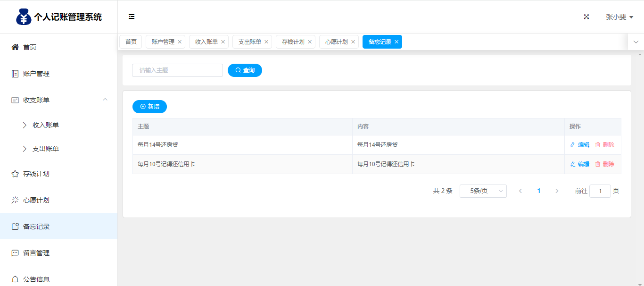
Task: Delete the 每月10号记得还信用卡 memo row
Action: pos(605,164)
